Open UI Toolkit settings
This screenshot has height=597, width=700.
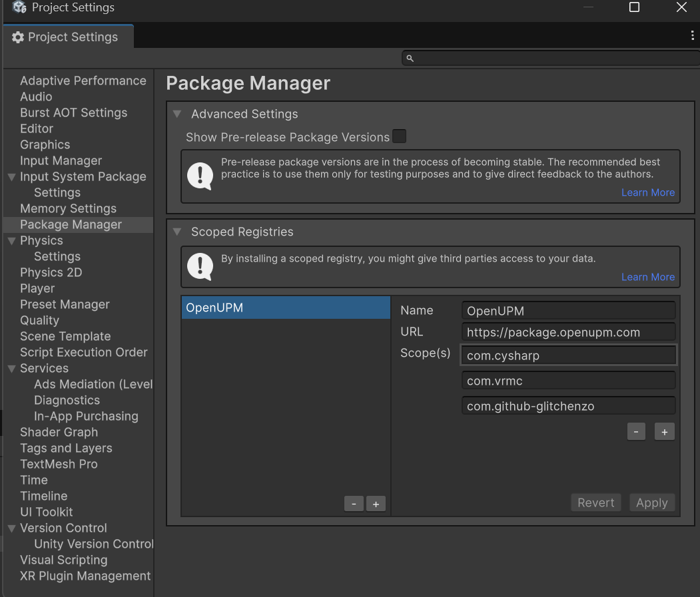click(47, 512)
